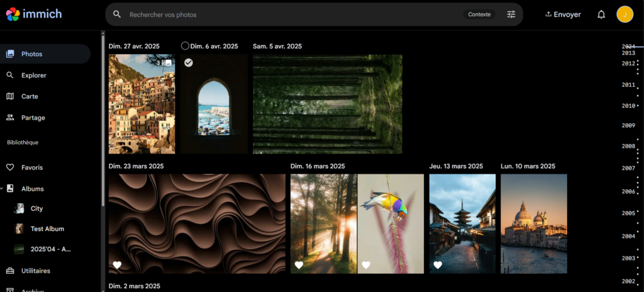644x292 pixels.
Task: Click the search magnifier icon
Action: pyautogui.click(x=117, y=14)
